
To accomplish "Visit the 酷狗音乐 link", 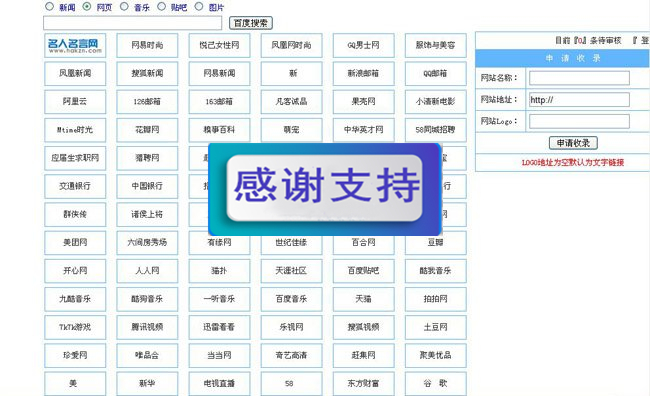I will [x=147, y=299].
